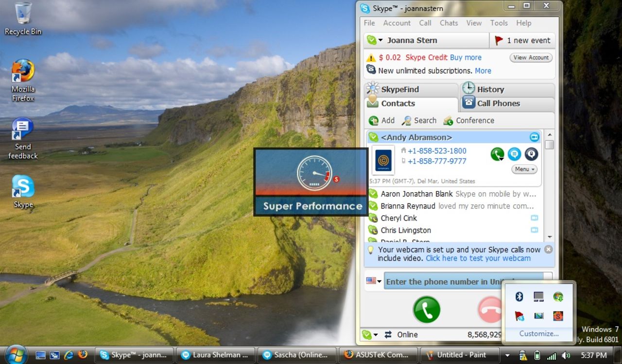Click the Bluetooth icon in the tray popup
The image size is (622, 364).
click(519, 296)
